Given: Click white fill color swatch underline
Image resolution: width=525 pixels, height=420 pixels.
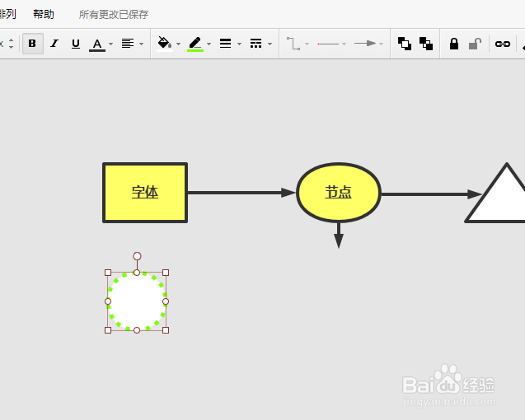Looking at the screenshot, I should (x=165, y=50).
